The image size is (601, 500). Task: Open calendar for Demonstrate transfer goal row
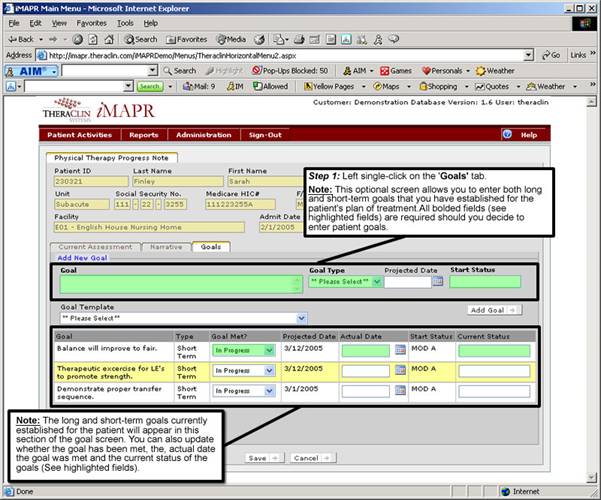(x=400, y=390)
